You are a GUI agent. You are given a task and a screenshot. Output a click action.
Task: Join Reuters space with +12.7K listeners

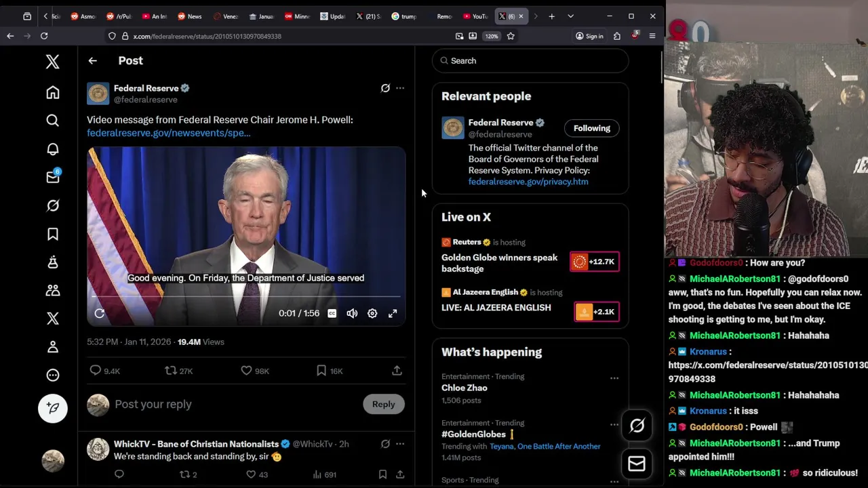pyautogui.click(x=595, y=262)
